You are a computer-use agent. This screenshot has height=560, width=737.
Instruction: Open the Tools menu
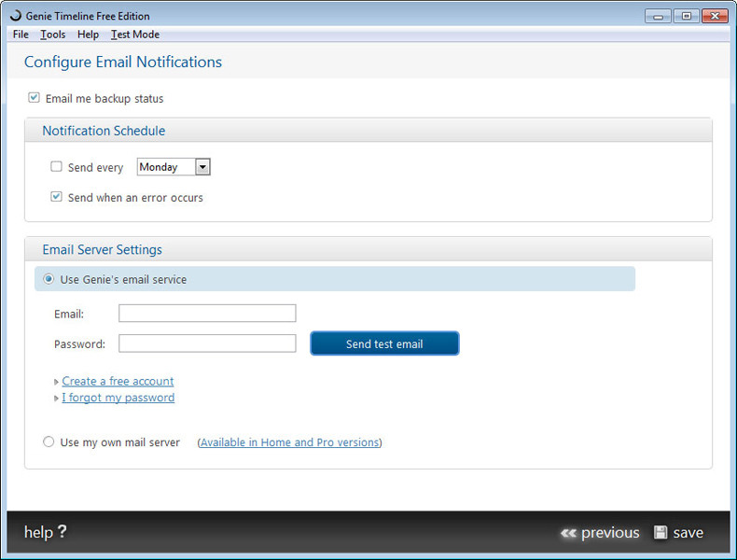click(x=52, y=35)
